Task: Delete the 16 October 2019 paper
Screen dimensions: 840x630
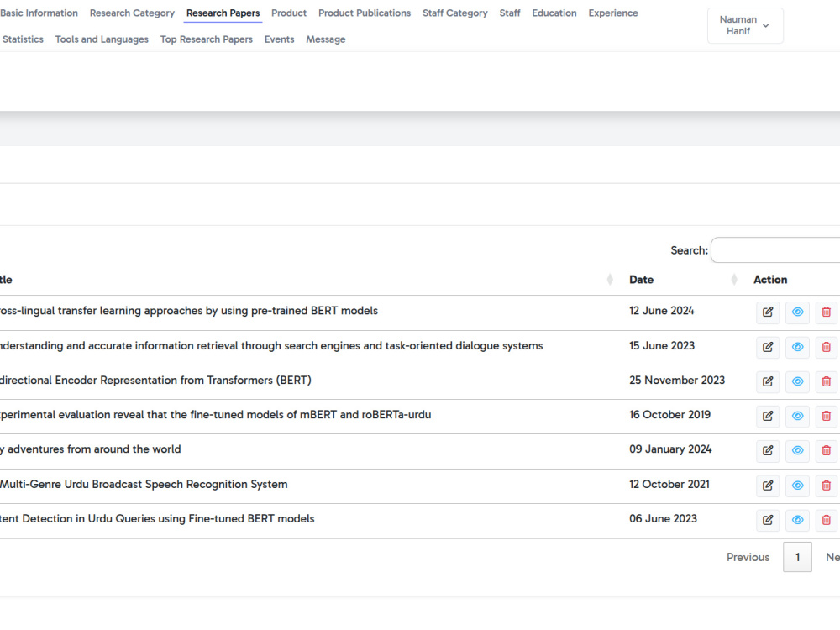Action: (826, 417)
